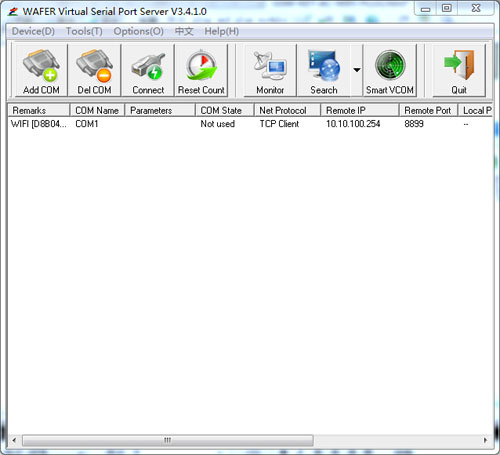The image size is (500, 455).
Task: Click the Not used state cell
Action: tap(218, 124)
